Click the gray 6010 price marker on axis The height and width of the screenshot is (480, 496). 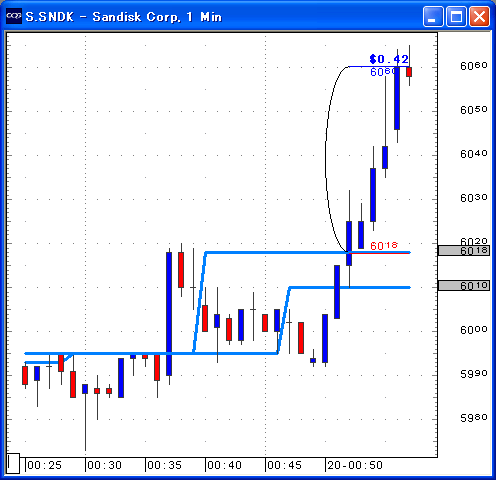[x=464, y=285]
